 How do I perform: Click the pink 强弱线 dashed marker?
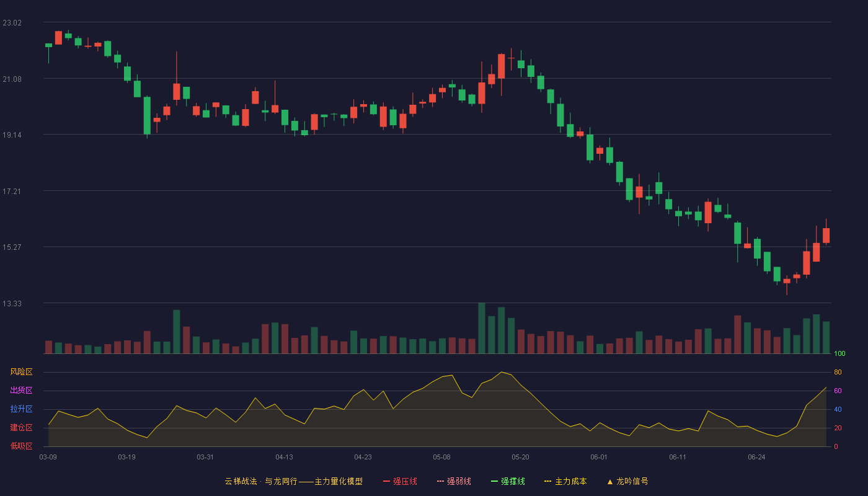440,482
